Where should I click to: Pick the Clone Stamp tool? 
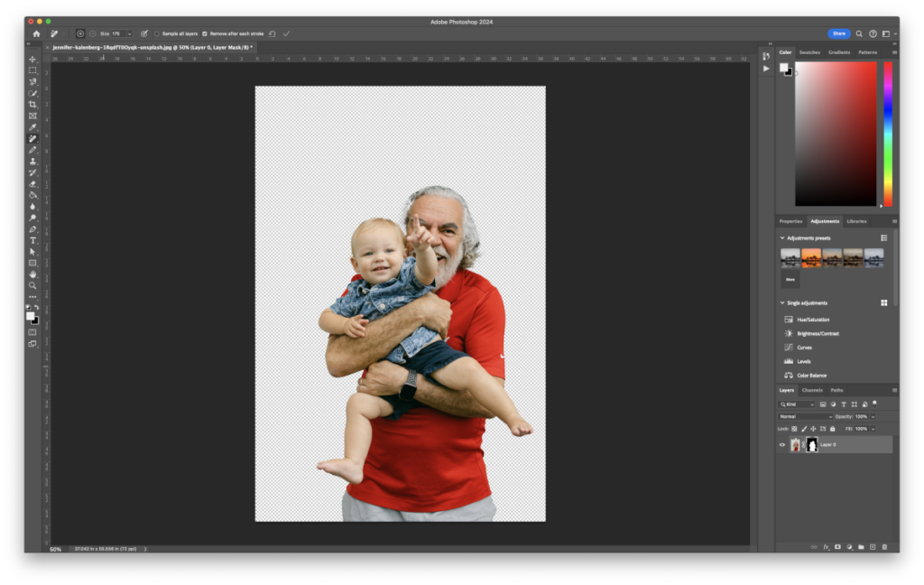(x=32, y=163)
